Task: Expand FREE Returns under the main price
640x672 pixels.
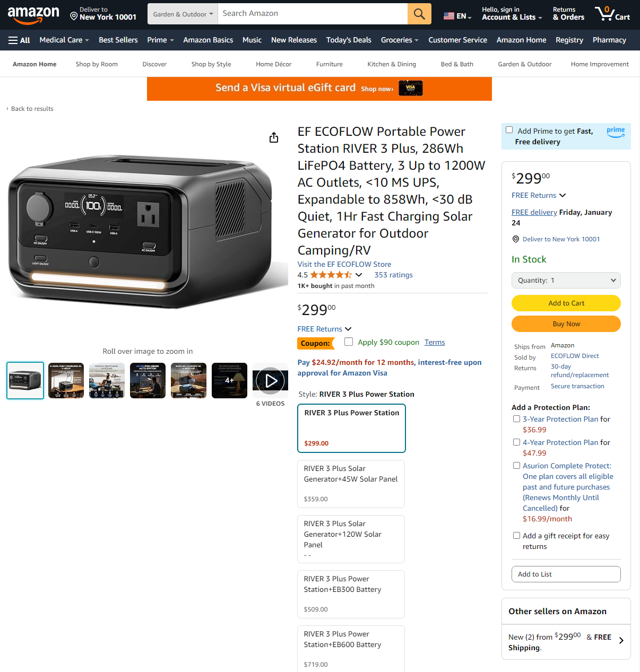Action: point(324,329)
